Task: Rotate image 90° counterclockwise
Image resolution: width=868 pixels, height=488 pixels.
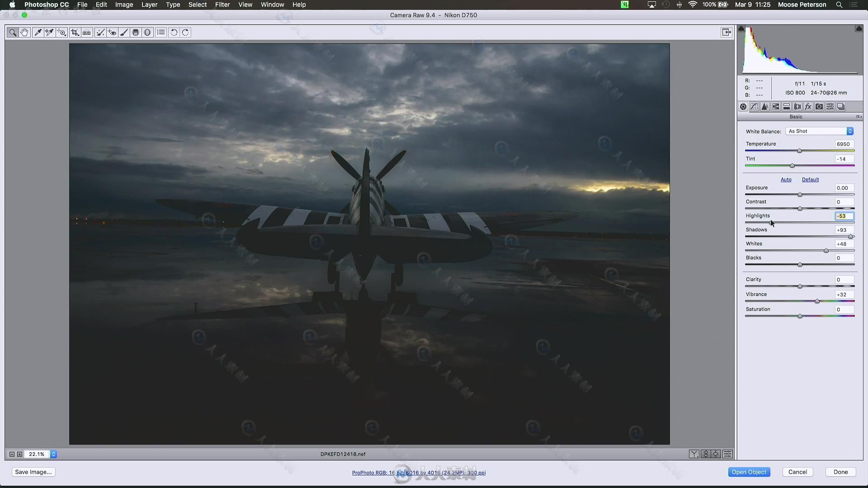Action: (174, 33)
